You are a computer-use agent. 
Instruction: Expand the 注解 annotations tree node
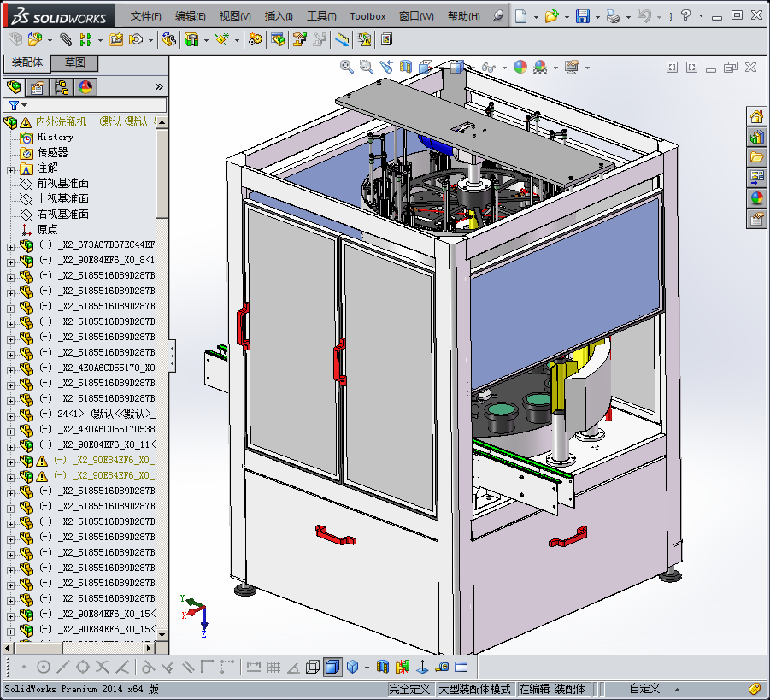coord(10,168)
